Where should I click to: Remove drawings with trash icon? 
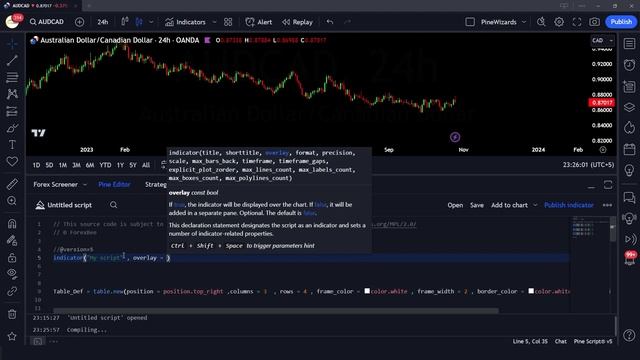(x=12, y=314)
